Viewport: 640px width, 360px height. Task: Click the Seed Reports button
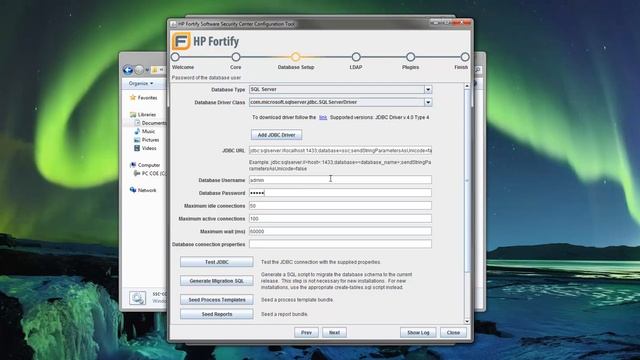pos(217,314)
